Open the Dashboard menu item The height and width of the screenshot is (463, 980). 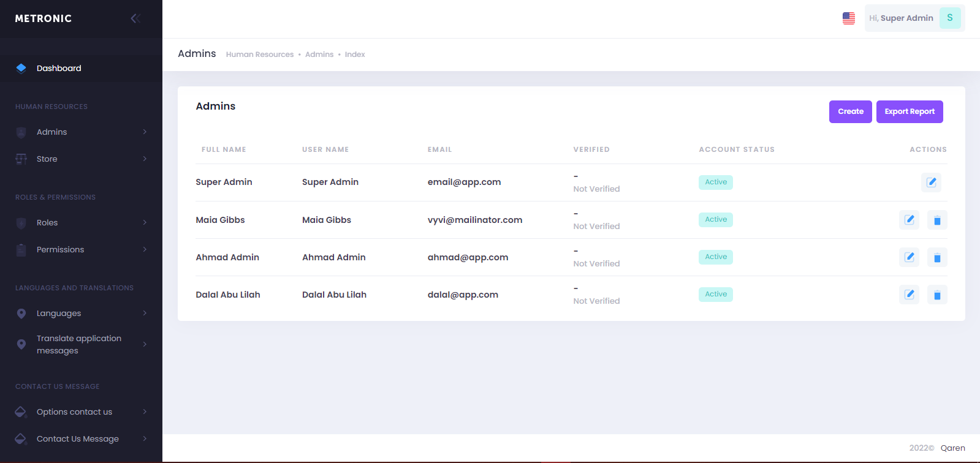(x=59, y=68)
